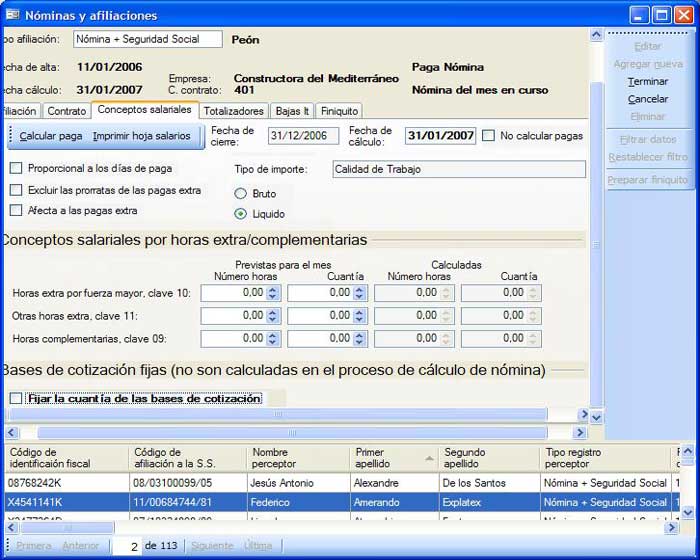Select the Bruto radio option
The image size is (700, 560).
tap(240, 193)
